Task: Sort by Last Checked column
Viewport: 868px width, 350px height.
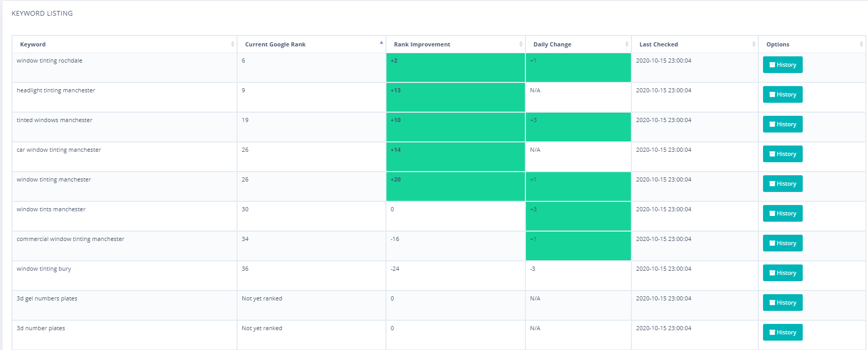Action: pos(695,44)
